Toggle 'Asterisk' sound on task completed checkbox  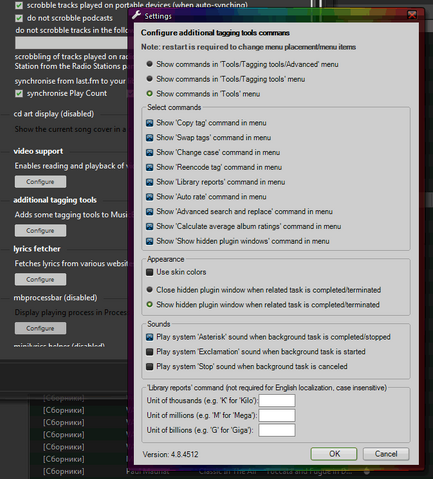click(150, 337)
